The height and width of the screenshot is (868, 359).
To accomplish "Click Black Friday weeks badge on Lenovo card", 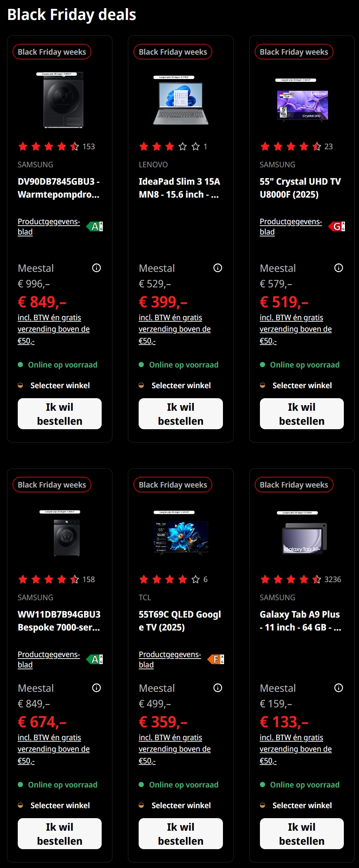I will [x=173, y=52].
